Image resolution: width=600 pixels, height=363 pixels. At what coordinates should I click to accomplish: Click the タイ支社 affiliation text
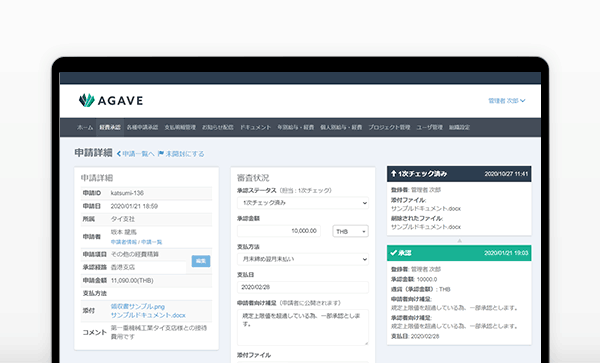coord(122,219)
